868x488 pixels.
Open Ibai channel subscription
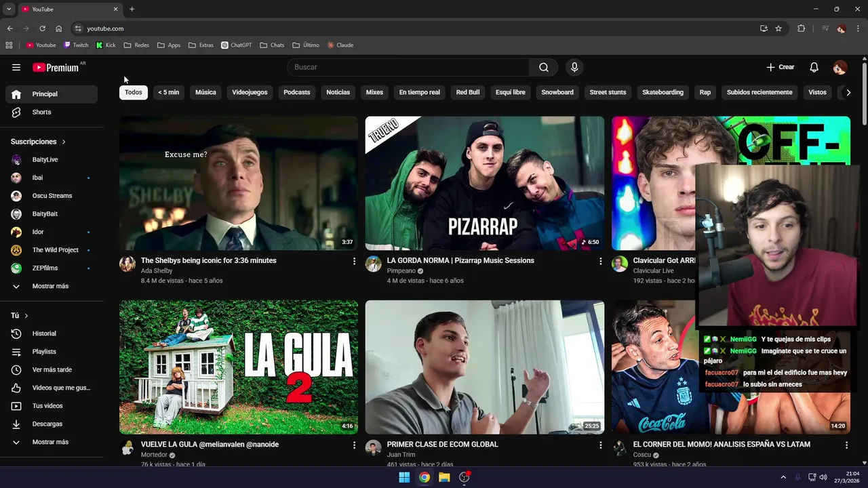point(52,178)
